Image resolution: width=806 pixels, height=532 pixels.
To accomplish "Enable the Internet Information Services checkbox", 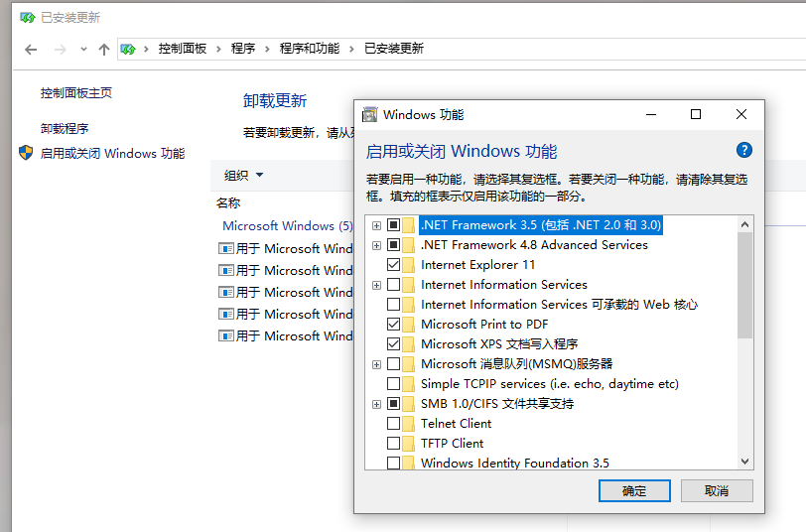I will 394,285.
